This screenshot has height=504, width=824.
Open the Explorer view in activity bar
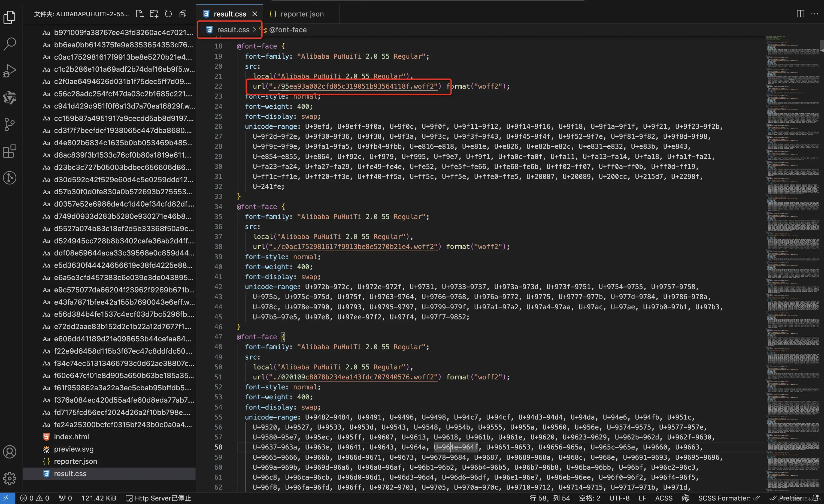(x=9, y=17)
